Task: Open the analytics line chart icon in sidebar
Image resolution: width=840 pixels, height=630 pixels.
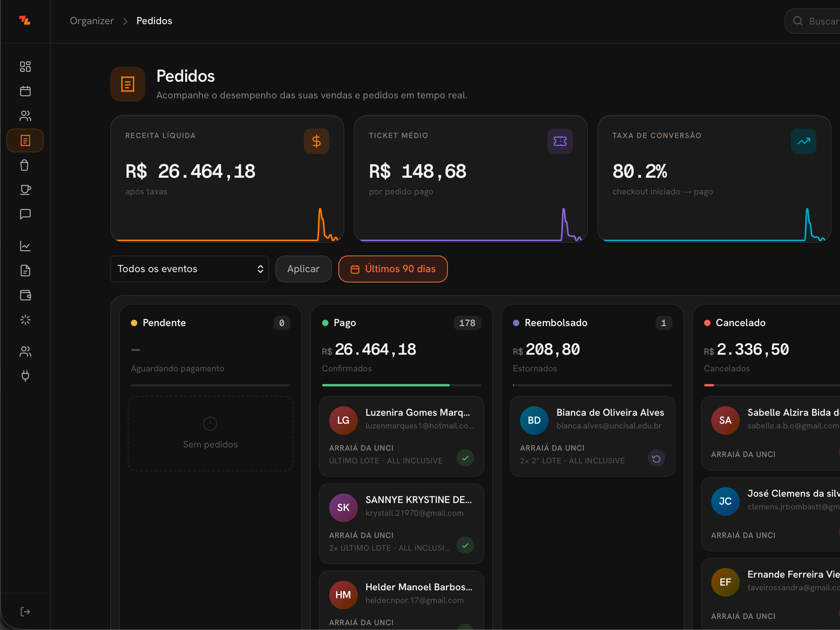Action: click(25, 246)
